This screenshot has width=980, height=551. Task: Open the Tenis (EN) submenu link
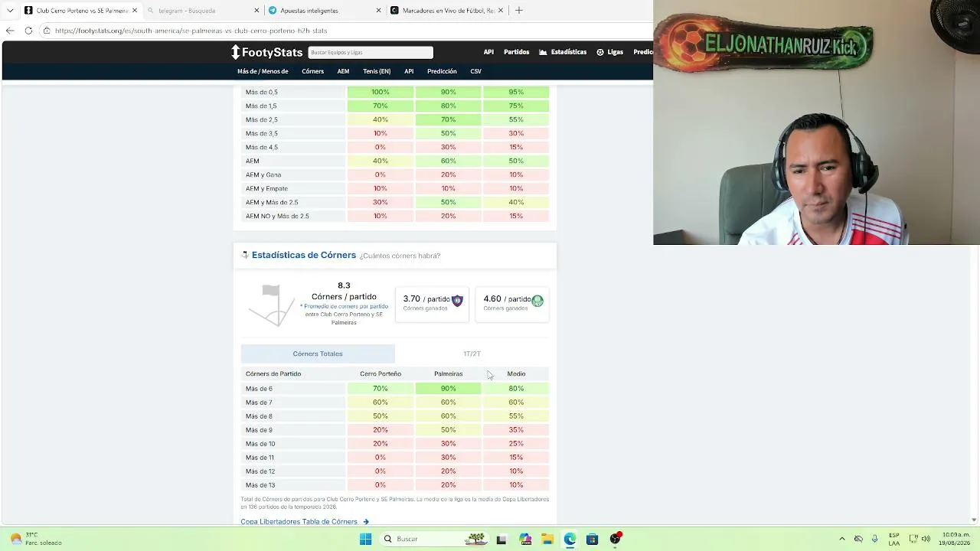377,71
